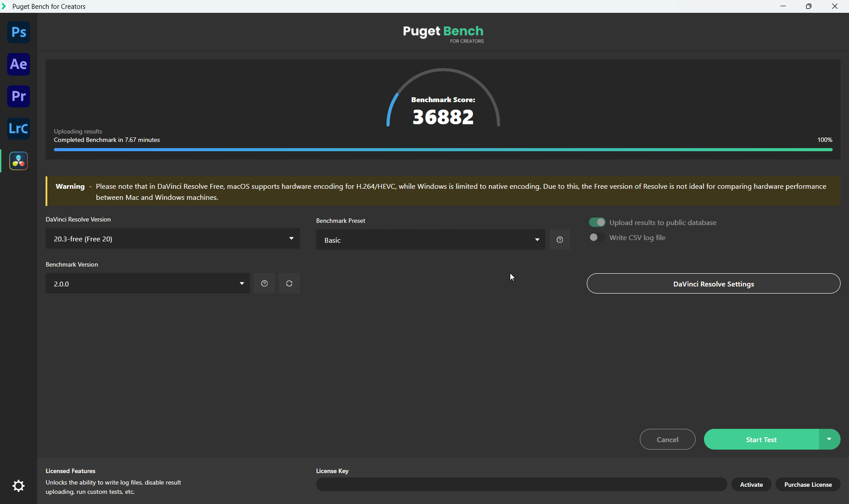Refresh the benchmark version list
The width and height of the screenshot is (849, 504).
point(289,283)
